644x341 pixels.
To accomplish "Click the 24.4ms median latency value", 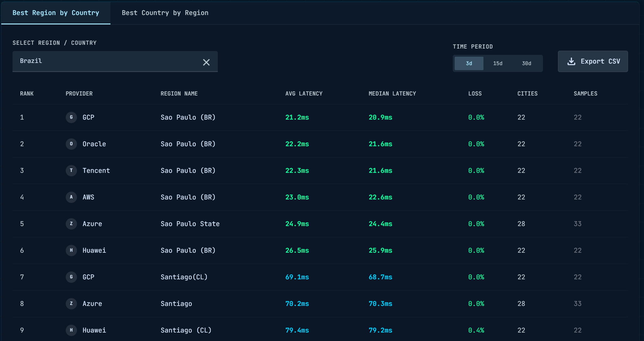I will [x=381, y=224].
